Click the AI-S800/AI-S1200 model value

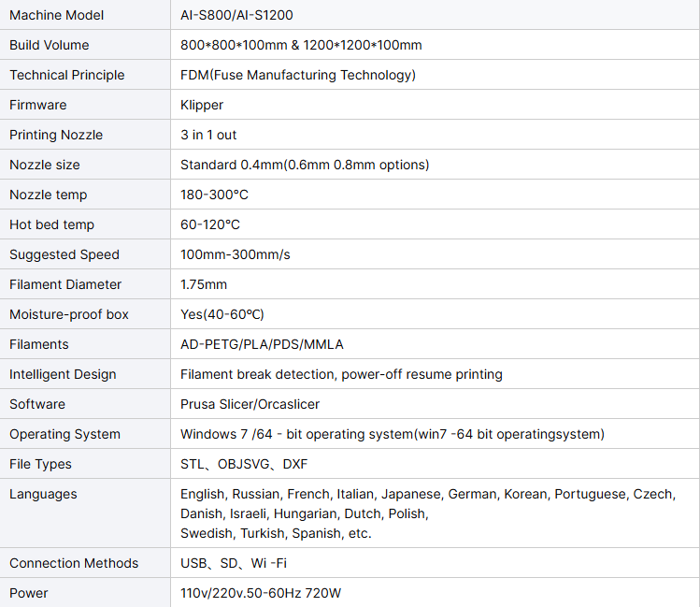click(236, 15)
